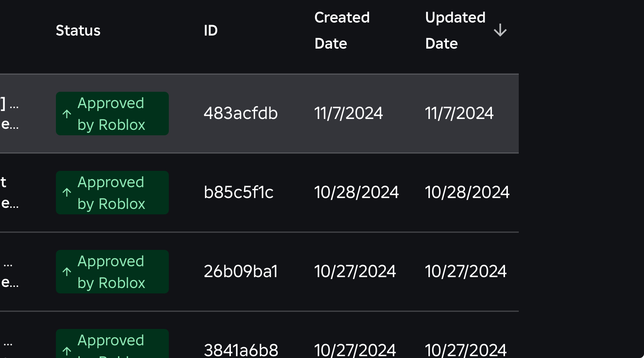The image size is (644, 358).
Task: Click the up-arrow icon in row 483acfdb
Action: 67,114
